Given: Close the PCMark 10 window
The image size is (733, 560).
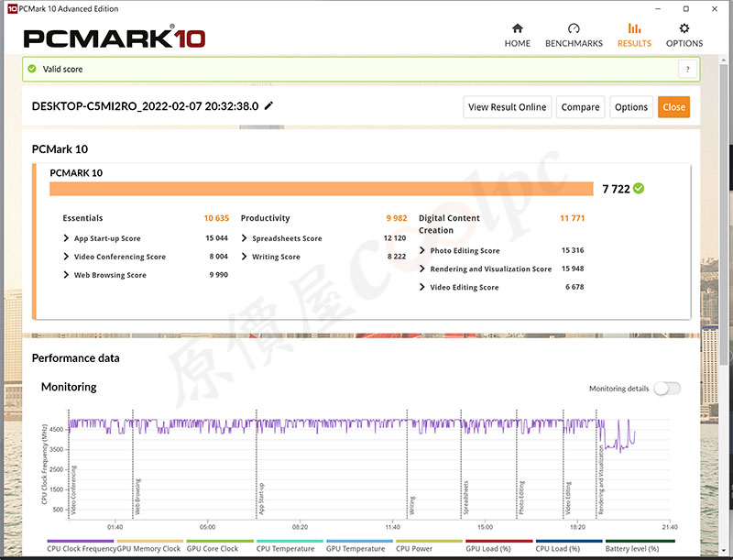Looking at the screenshot, I should [x=715, y=8].
